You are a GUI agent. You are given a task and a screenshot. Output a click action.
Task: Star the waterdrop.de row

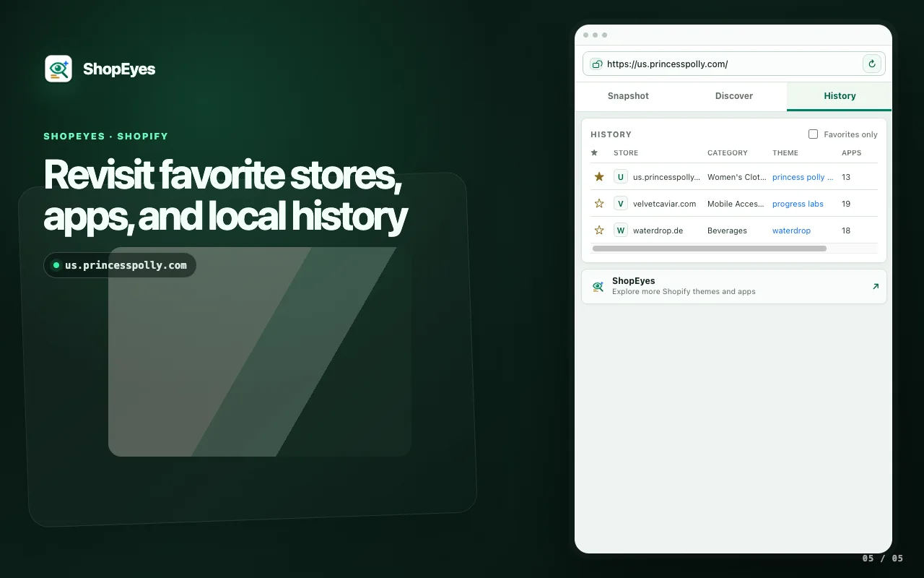pos(598,230)
